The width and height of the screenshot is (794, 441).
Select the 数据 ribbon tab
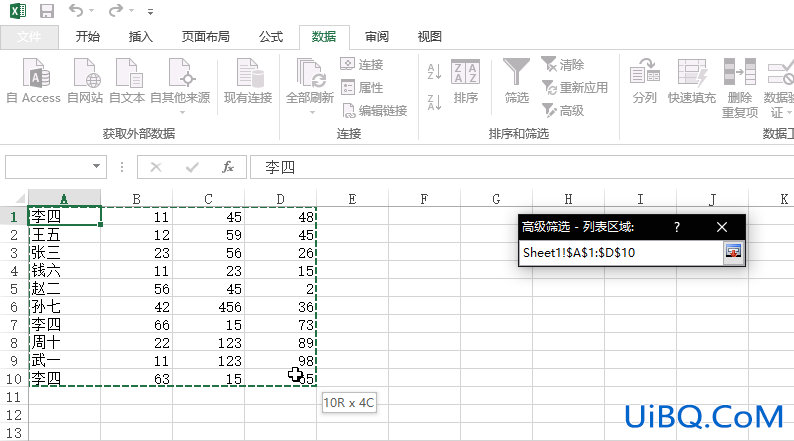click(324, 37)
